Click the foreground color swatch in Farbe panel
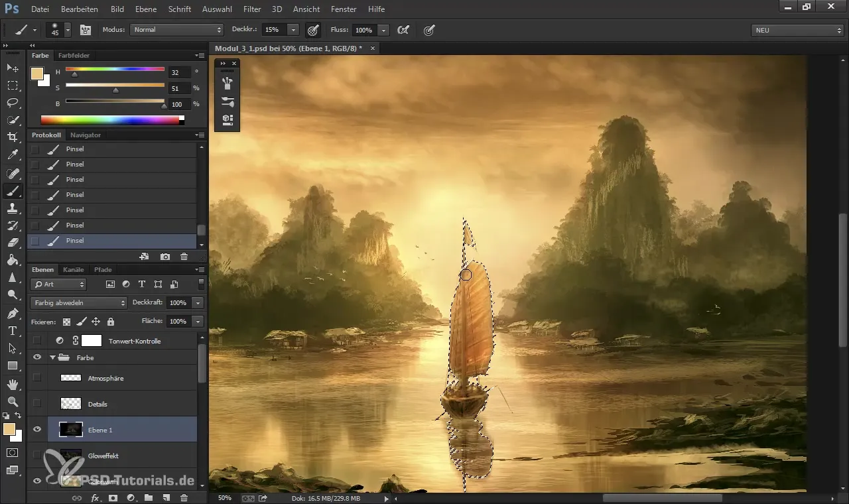 [36, 73]
